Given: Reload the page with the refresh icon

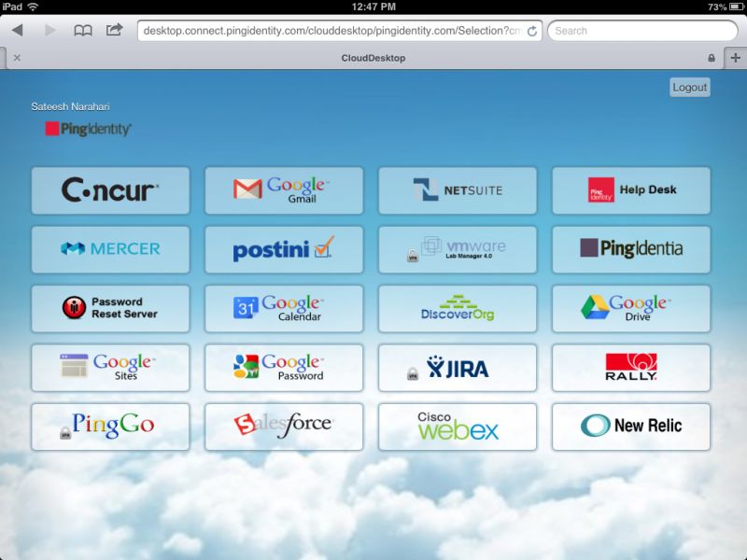Looking at the screenshot, I should tap(532, 31).
